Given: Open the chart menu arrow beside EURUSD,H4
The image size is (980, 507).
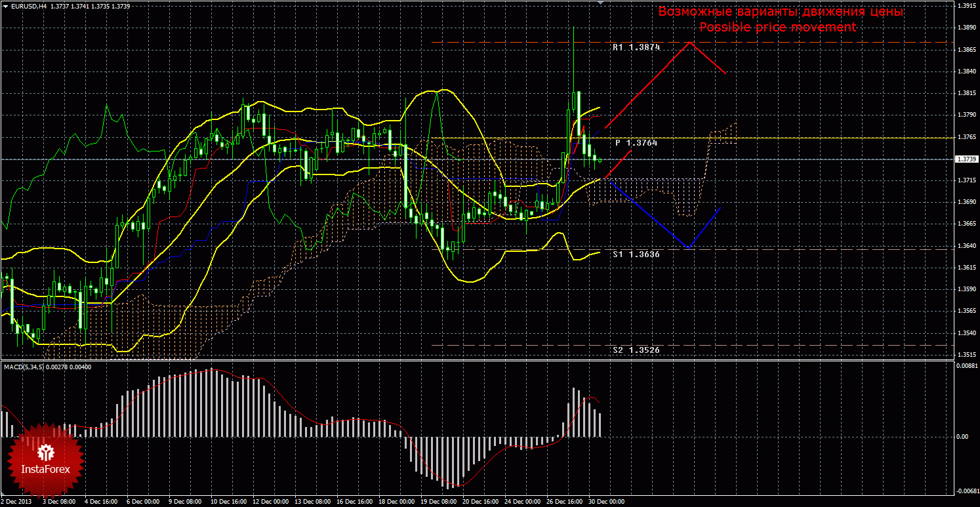Looking at the screenshot, I should [5, 6].
